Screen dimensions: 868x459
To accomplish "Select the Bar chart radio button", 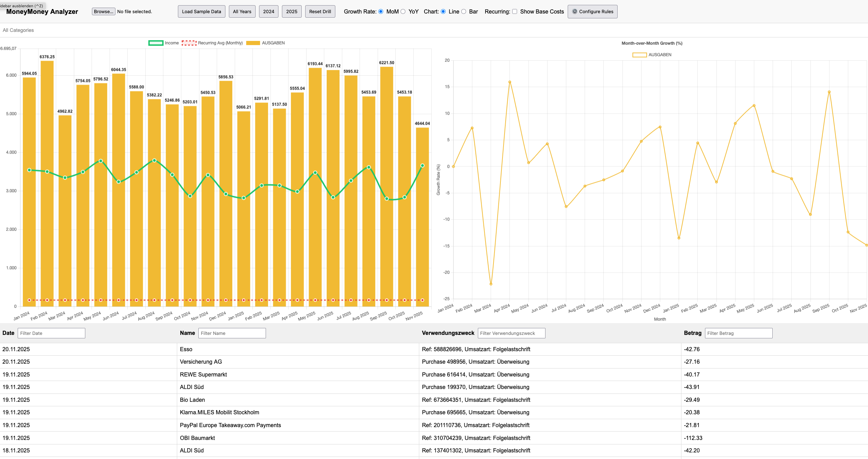I will click(464, 11).
